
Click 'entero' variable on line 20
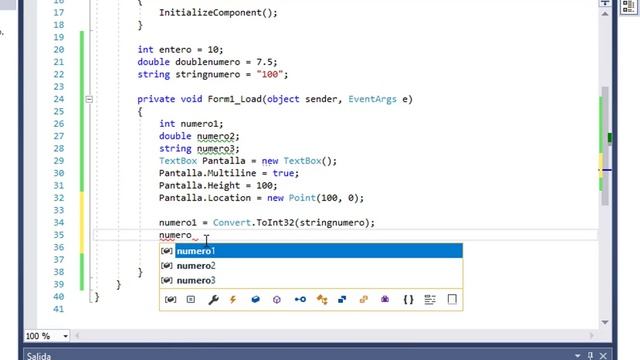click(x=175, y=50)
